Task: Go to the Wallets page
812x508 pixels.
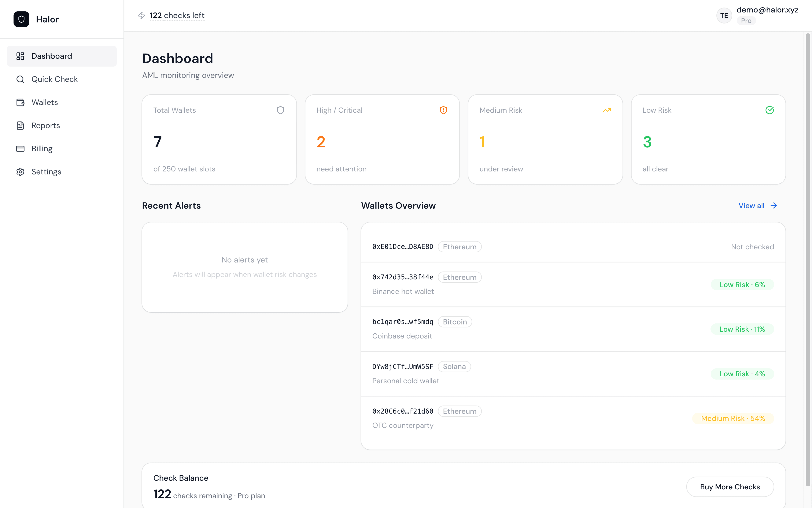Action: 62,102
